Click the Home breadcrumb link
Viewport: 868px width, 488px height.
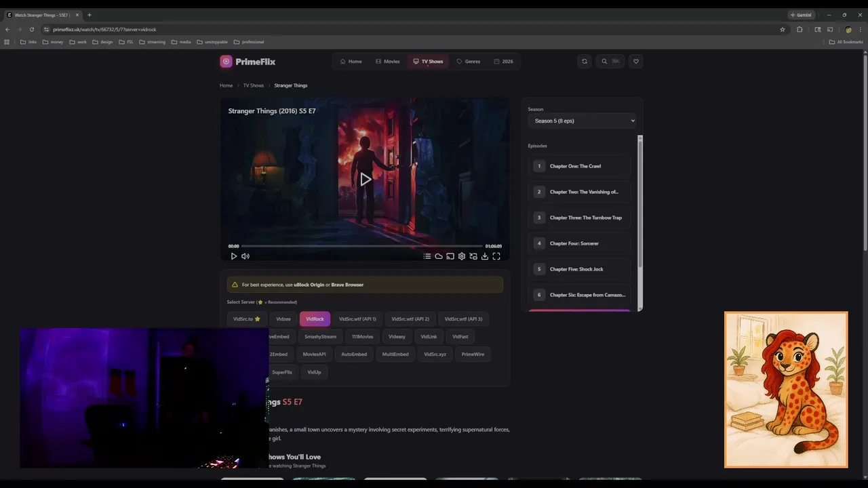point(226,85)
